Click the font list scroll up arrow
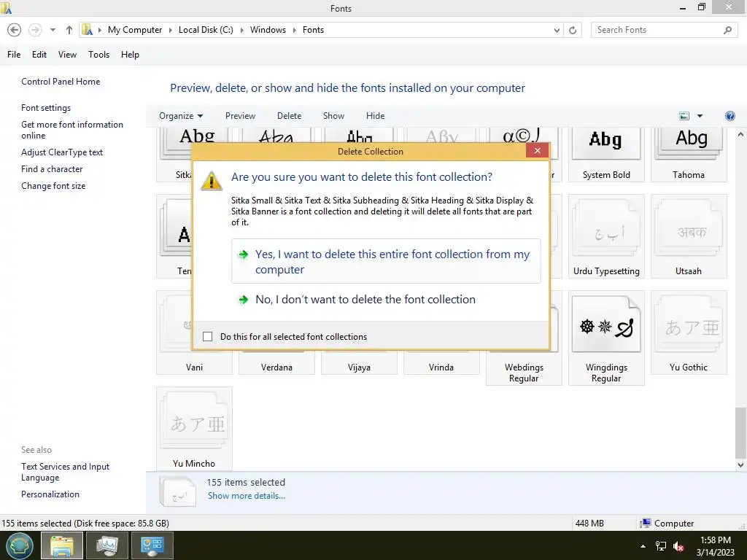This screenshot has height=560, width=747. (740, 134)
